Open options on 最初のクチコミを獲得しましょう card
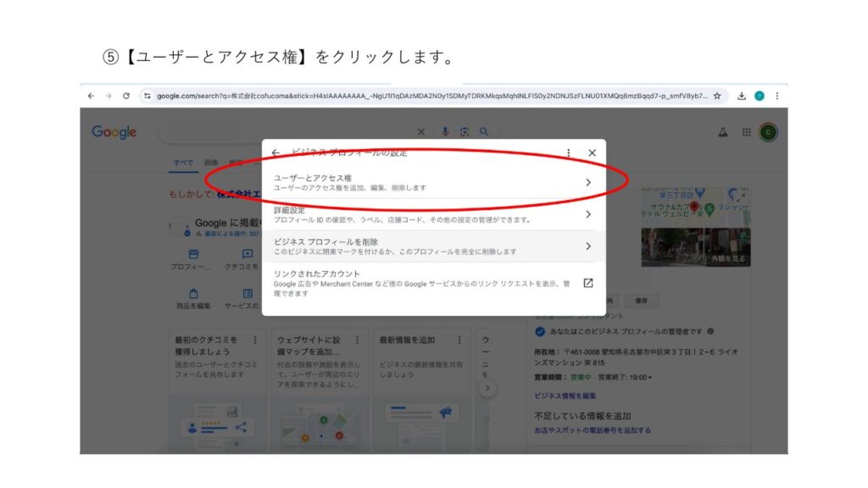Viewport: 868px width, 488px height. tap(254, 340)
